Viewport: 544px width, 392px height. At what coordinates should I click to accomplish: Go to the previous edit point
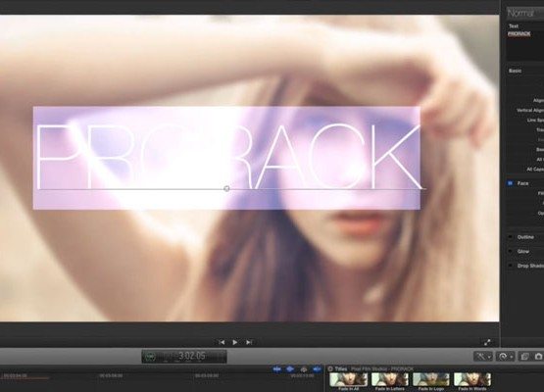point(222,342)
